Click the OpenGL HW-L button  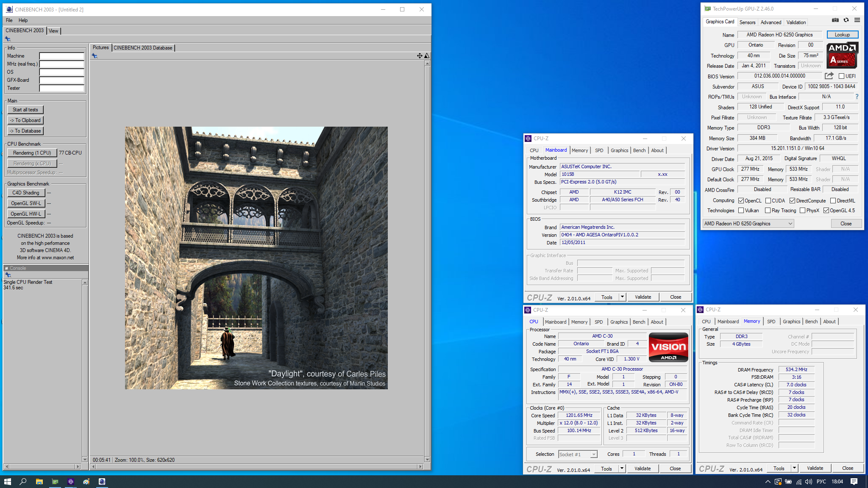(26, 214)
